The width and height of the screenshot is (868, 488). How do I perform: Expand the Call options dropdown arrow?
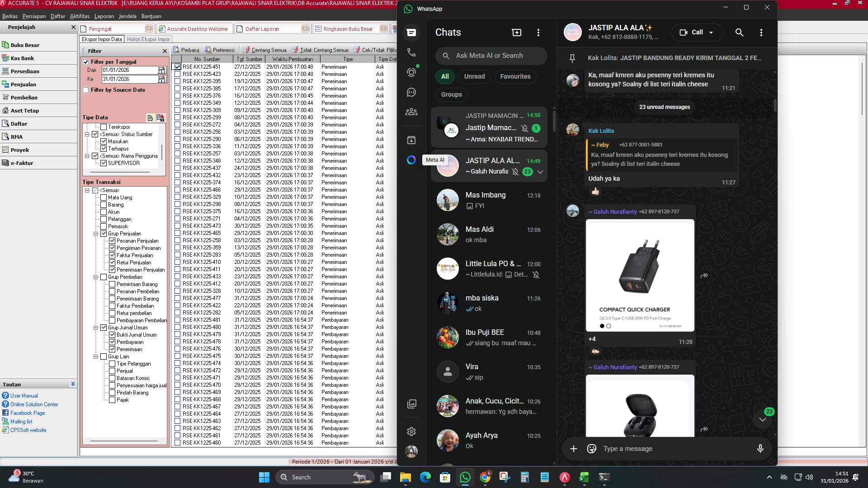711,32
